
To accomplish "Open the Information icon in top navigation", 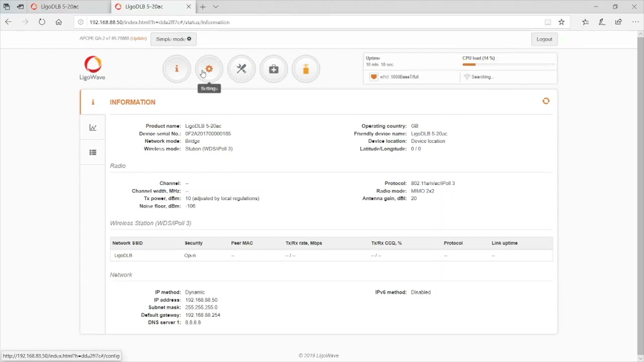I will click(177, 69).
